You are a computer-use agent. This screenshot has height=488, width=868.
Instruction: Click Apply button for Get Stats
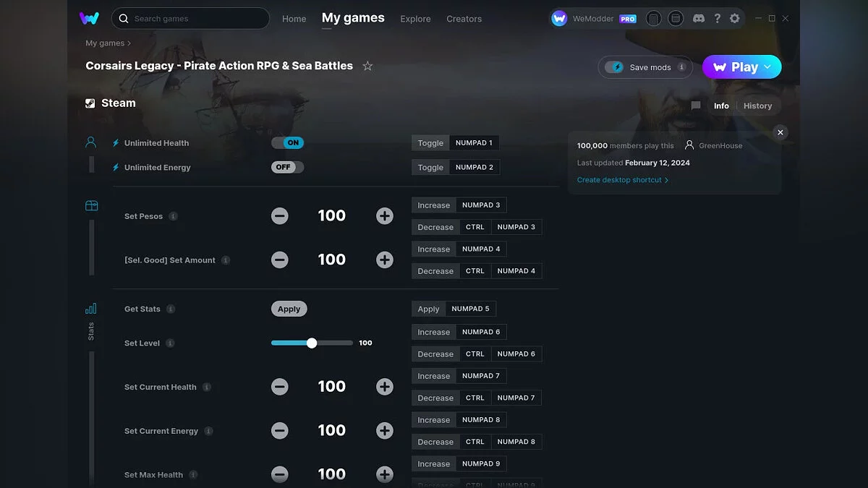(289, 309)
